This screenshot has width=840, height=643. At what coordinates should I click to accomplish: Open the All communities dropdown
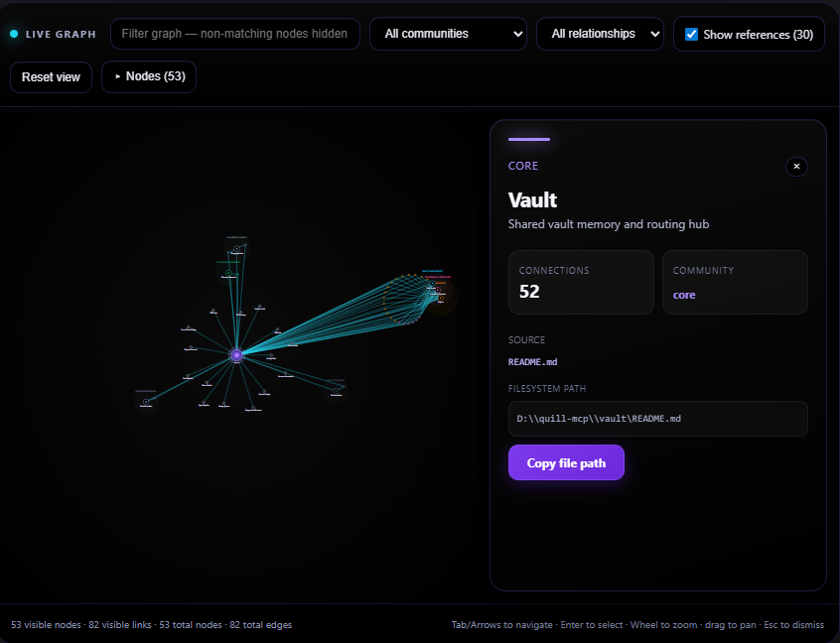[x=448, y=34]
